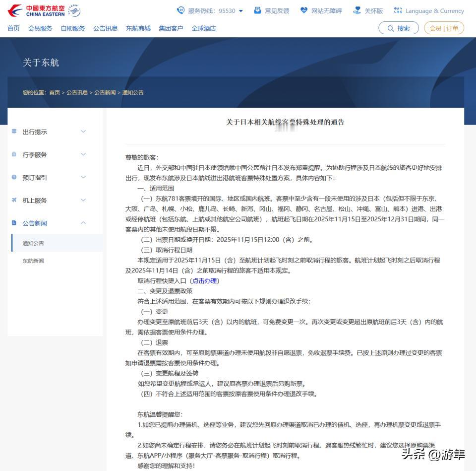The height and width of the screenshot is (471, 476).
Task: Open the 全球酒店 menu
Action: pos(204,28)
